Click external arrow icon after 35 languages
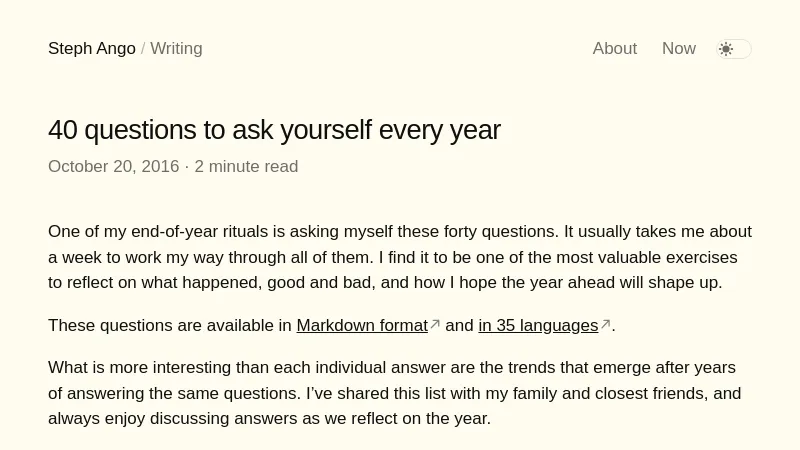800x450 pixels. 605,324
